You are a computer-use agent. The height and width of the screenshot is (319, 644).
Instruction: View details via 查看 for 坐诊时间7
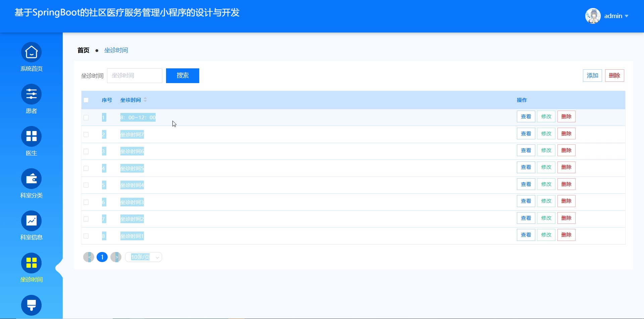pos(526,134)
